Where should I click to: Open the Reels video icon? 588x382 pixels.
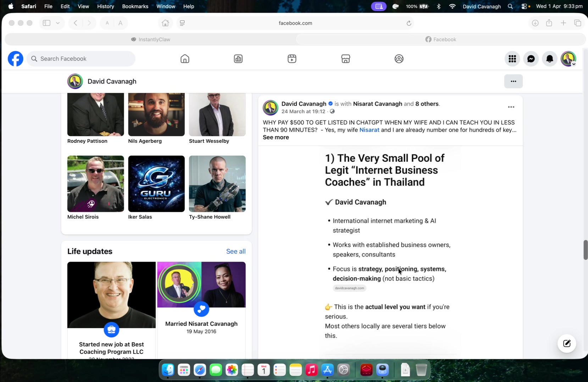292,59
